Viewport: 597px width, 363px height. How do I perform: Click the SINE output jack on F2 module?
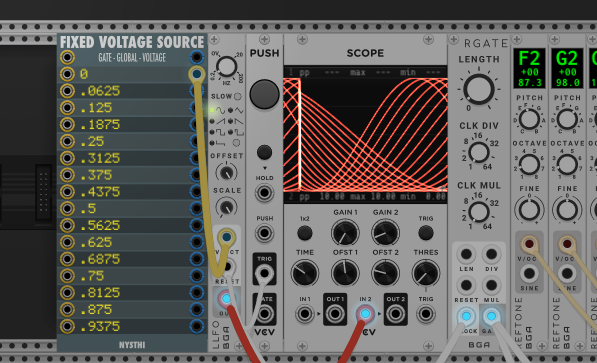tap(529, 273)
